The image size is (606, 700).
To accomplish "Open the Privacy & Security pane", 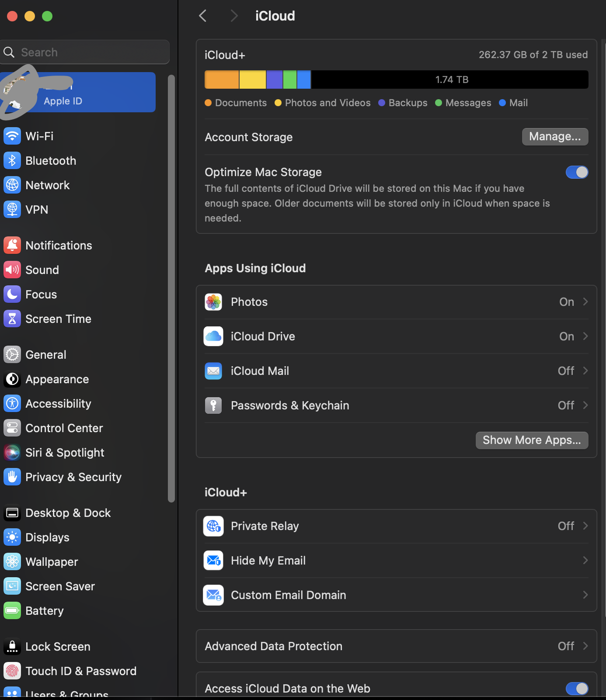I will click(x=78, y=477).
